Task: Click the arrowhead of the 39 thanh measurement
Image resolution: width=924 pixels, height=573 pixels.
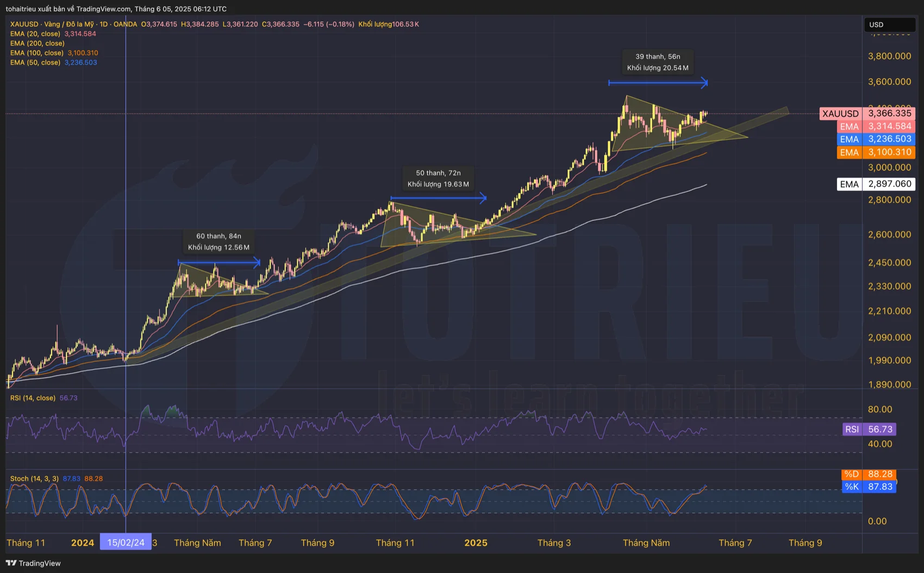Action: pos(705,83)
